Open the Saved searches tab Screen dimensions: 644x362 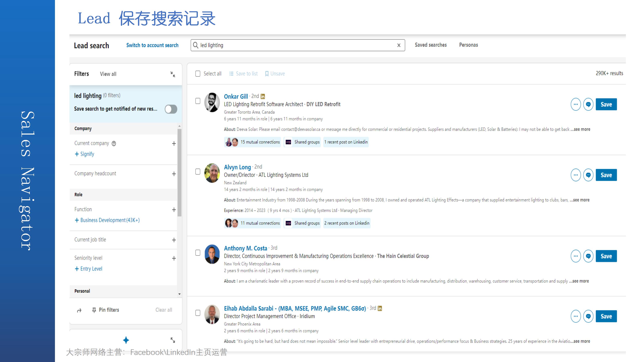(430, 45)
